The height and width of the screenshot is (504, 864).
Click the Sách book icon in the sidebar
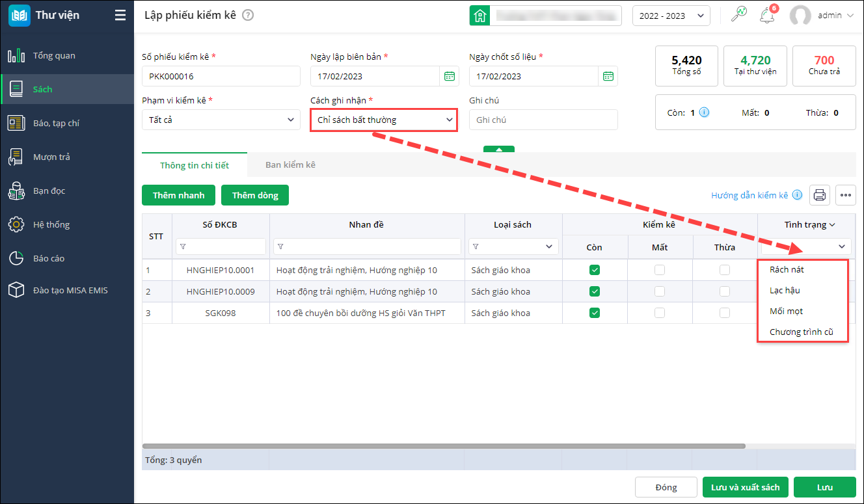[x=16, y=89]
